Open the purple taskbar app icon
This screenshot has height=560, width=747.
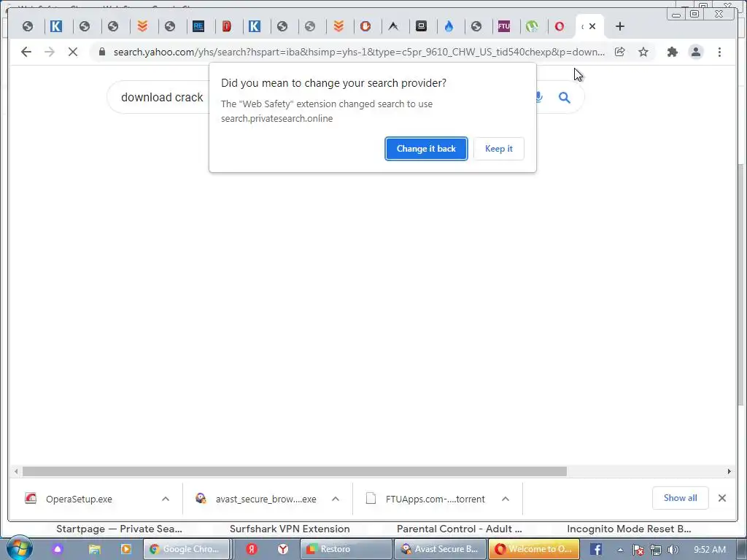(58, 549)
